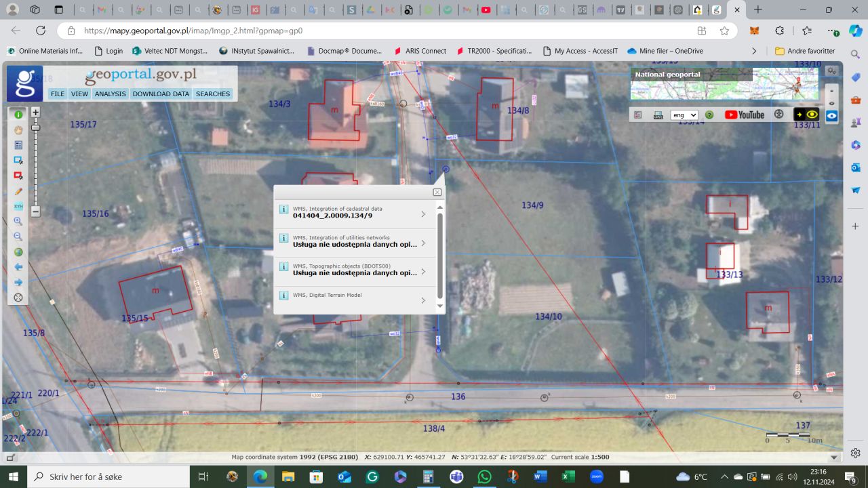Open the map settings gears icon
868x488 pixels.
tap(831, 71)
